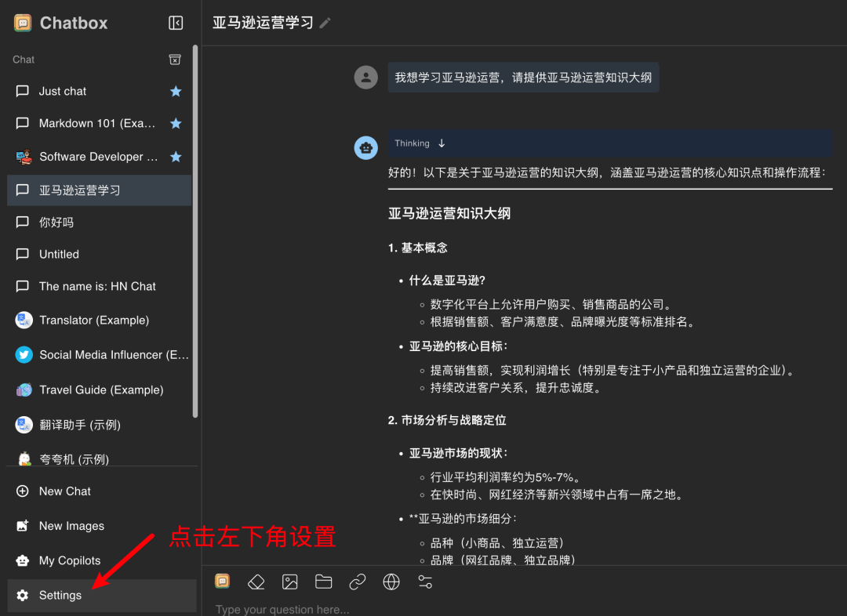Edit the chat title with the pencil icon
The width and height of the screenshot is (847, 616).
click(x=325, y=24)
